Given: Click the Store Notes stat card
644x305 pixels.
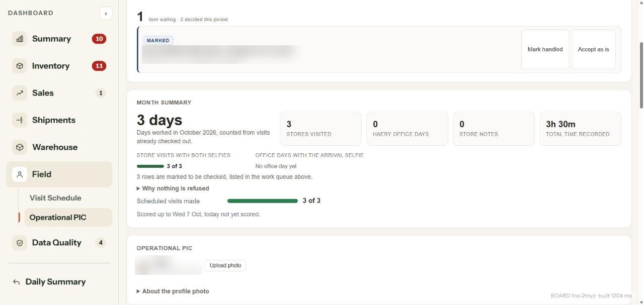Looking at the screenshot, I should (494, 129).
